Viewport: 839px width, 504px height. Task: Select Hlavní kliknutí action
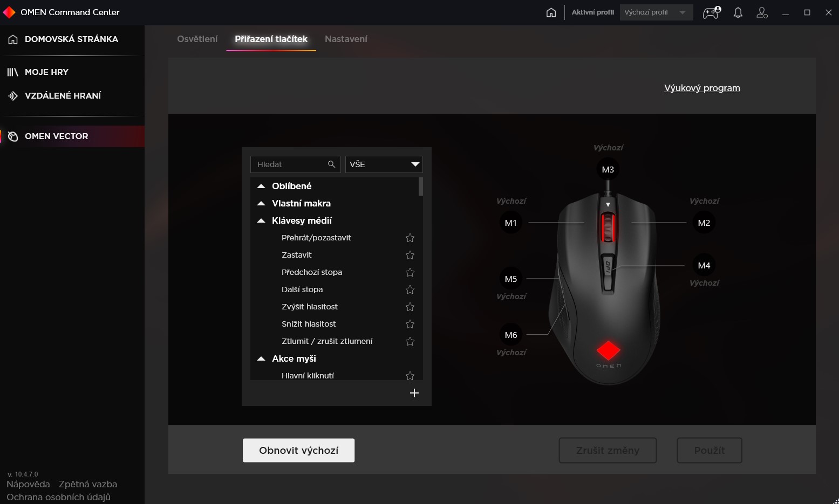308,375
